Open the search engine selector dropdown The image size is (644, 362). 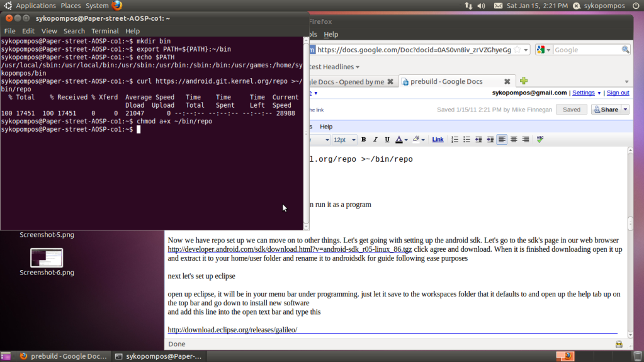pos(543,50)
